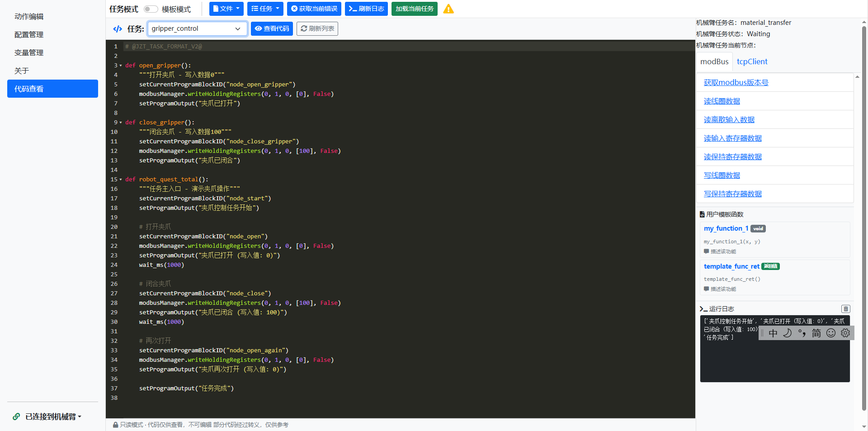Click the IME 简 simplified Chinese icon
868x431 pixels.
pyautogui.click(x=816, y=333)
